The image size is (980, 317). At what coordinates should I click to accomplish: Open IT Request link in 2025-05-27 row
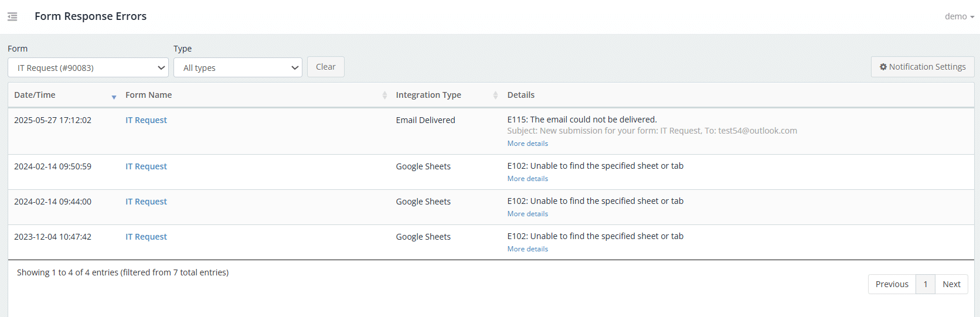[x=146, y=120]
